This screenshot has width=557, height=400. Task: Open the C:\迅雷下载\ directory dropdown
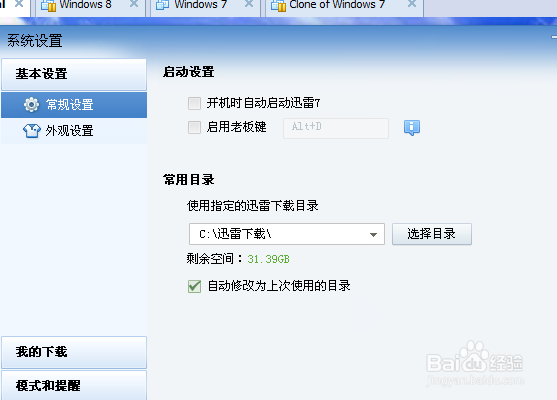coord(373,234)
